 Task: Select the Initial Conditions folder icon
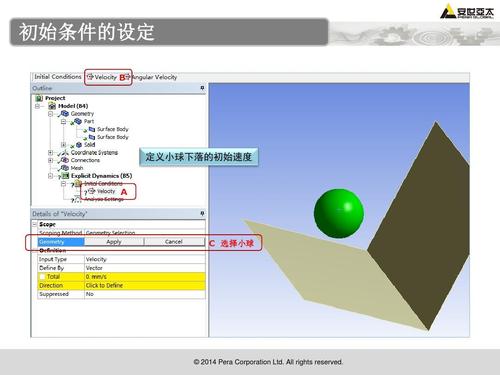pos(78,183)
